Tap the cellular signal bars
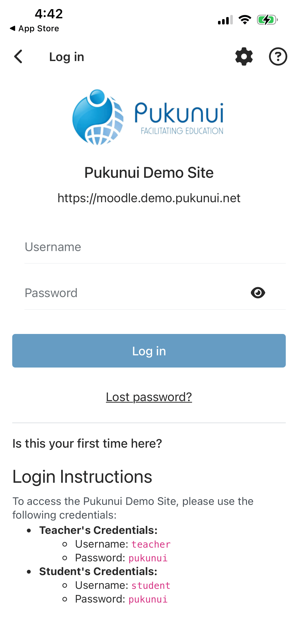298x644 pixels. pos(225,20)
